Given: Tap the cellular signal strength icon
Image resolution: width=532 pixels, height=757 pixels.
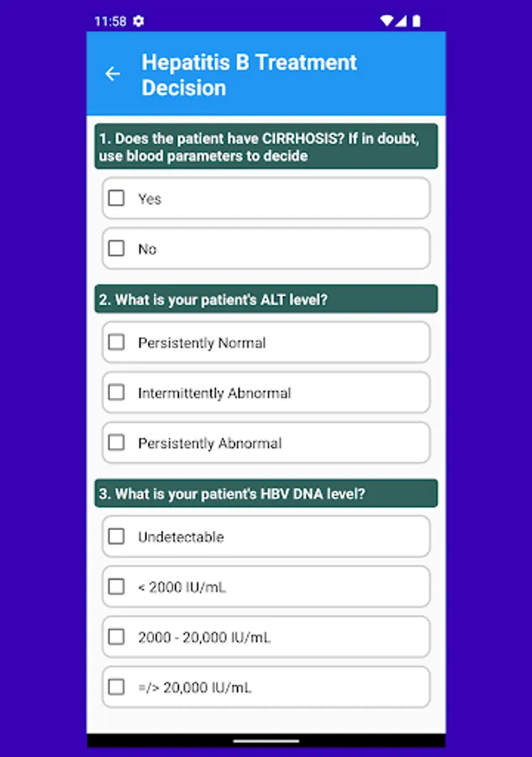Looking at the screenshot, I should [x=401, y=20].
